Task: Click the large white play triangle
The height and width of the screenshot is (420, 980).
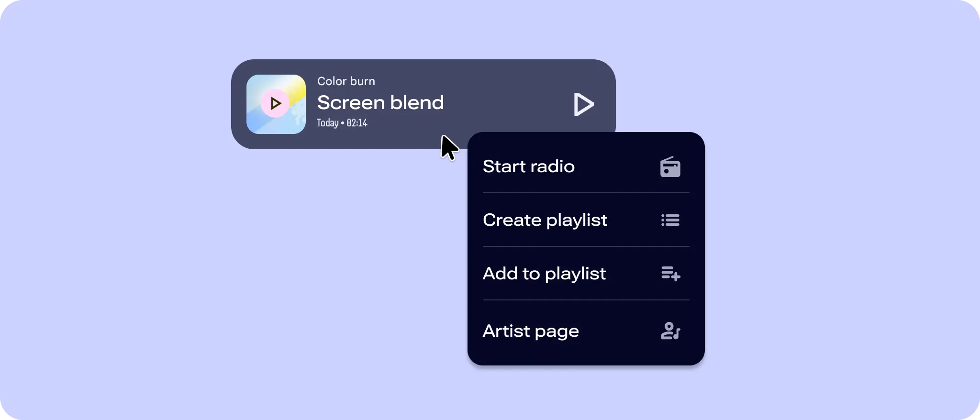Action: pyautogui.click(x=583, y=104)
